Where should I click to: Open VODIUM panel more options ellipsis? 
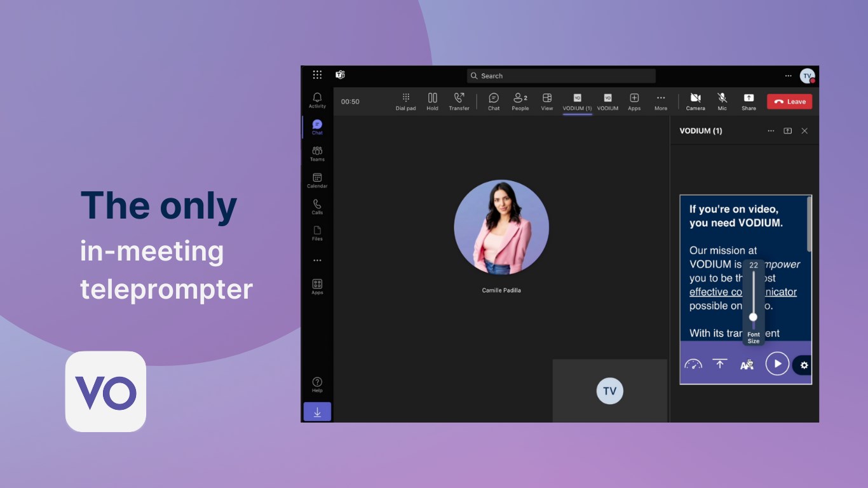tap(771, 131)
